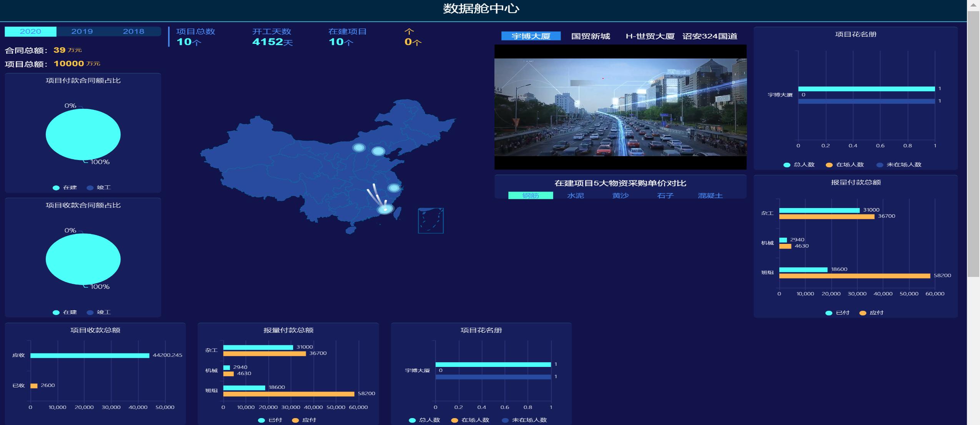Switch to the 2018 year tab

click(x=134, y=31)
